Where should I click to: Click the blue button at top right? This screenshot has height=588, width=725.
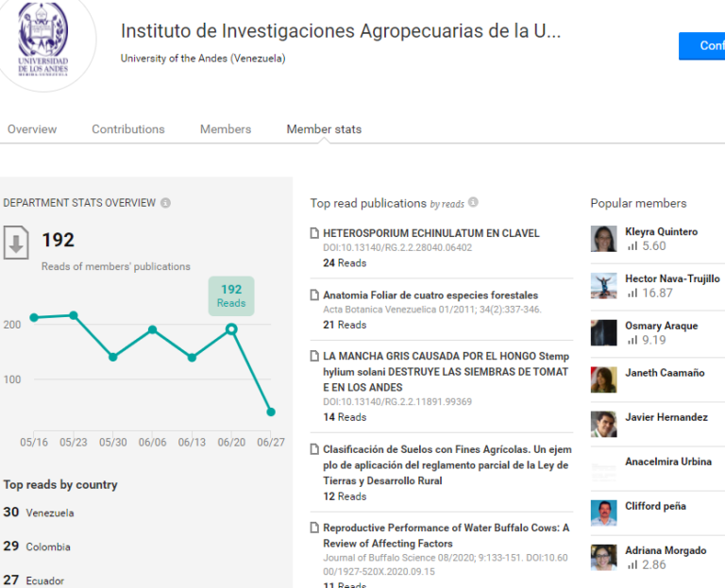(702, 45)
